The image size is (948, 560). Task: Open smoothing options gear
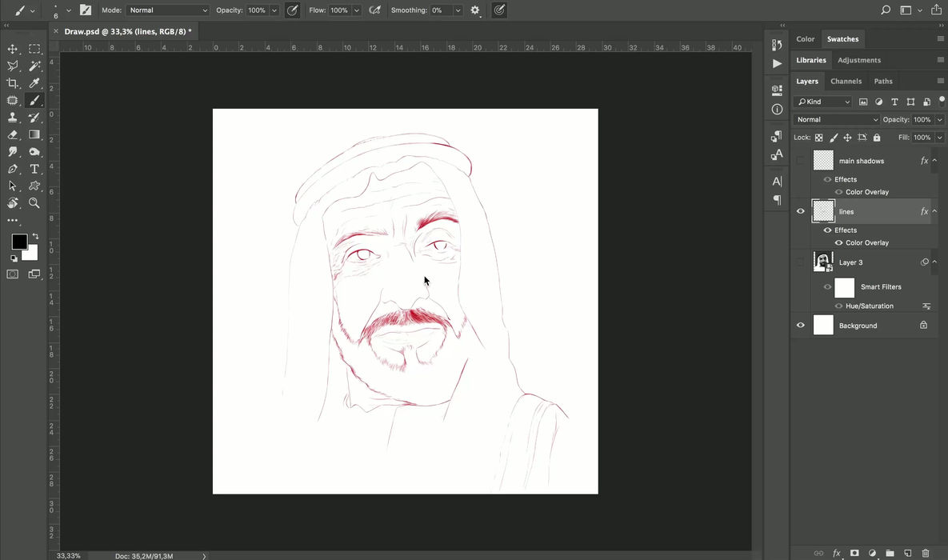[x=475, y=10]
